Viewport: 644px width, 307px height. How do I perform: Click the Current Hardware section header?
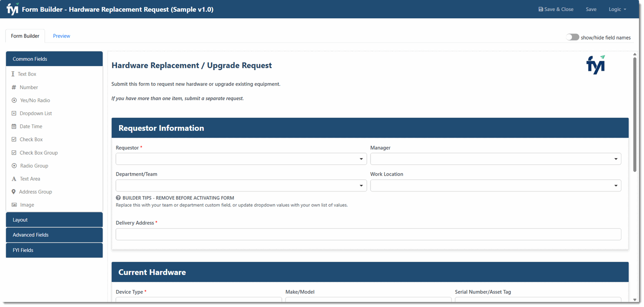coord(370,272)
